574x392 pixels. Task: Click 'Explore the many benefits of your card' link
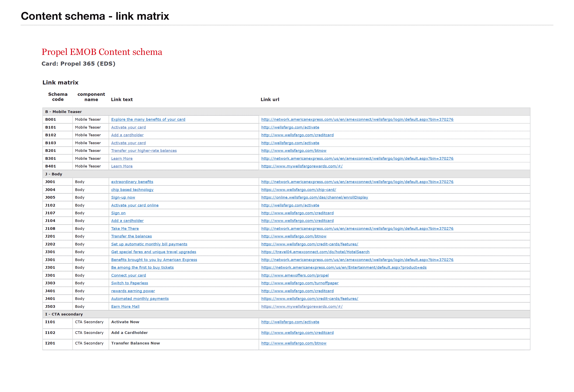(x=148, y=119)
